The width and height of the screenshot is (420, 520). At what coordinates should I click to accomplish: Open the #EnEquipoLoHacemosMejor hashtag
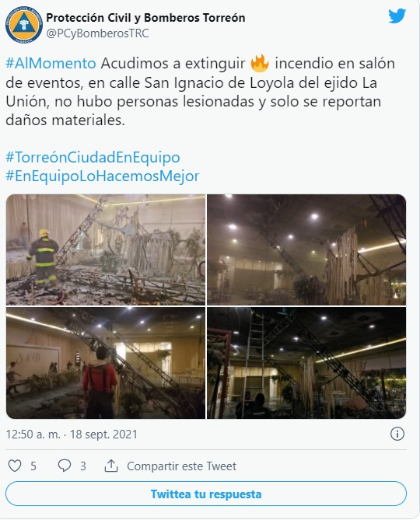tap(103, 176)
